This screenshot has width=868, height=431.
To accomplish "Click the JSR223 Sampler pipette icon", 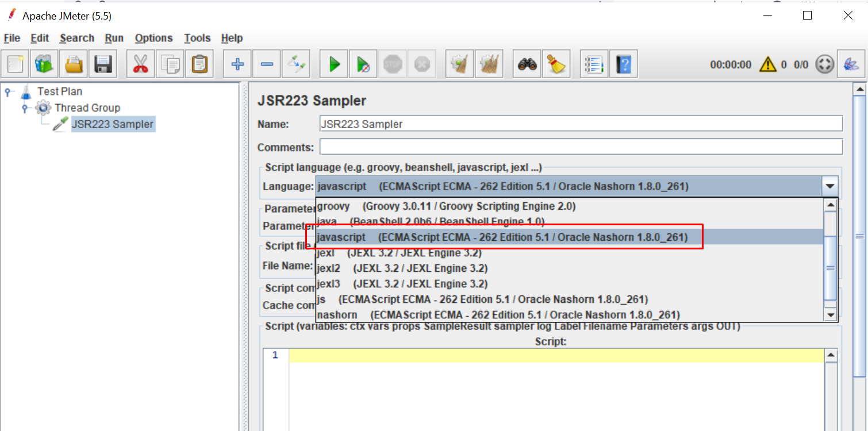I will tap(60, 124).
